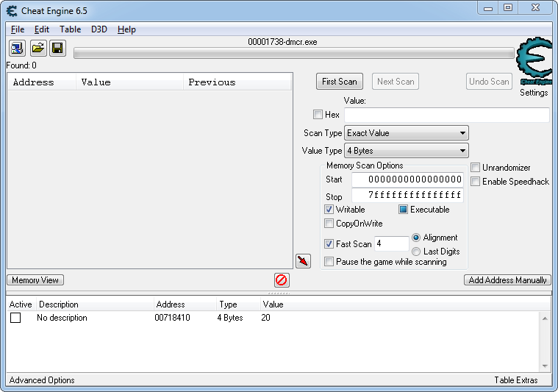Click address list scrollbar up arrow

click(545, 318)
